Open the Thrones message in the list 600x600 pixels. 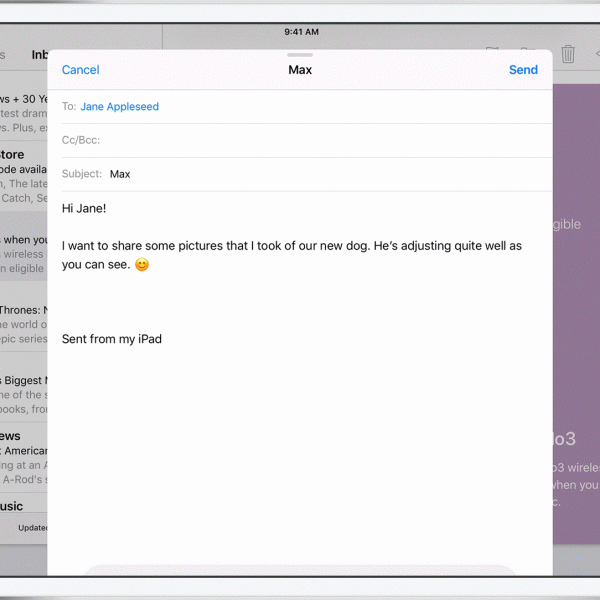point(23,324)
